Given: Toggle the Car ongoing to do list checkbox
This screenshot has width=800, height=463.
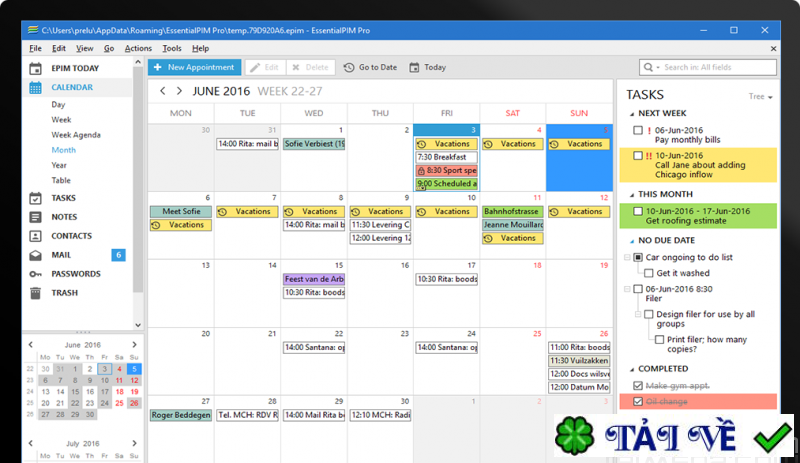Looking at the screenshot, I should pos(638,257).
